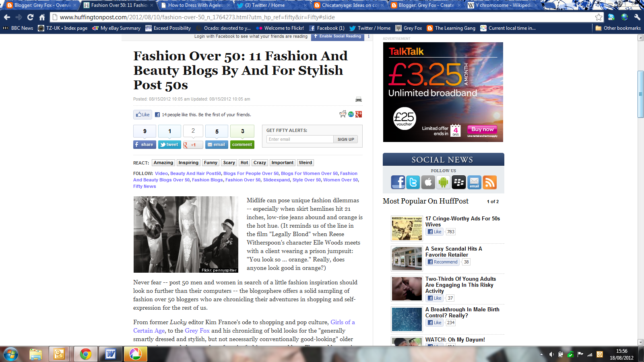The width and height of the screenshot is (644, 362).
Task: Click Buy now in TalkTalk ad
Action: pyautogui.click(x=482, y=130)
